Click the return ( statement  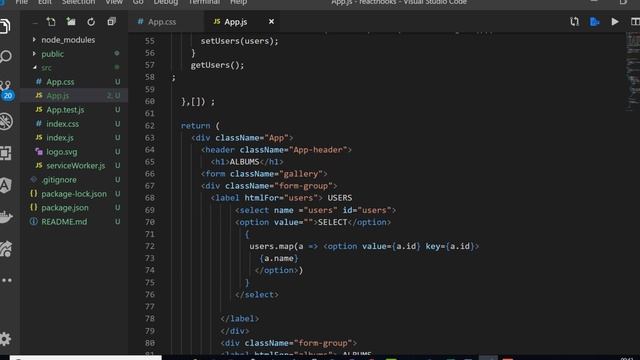click(x=200, y=126)
